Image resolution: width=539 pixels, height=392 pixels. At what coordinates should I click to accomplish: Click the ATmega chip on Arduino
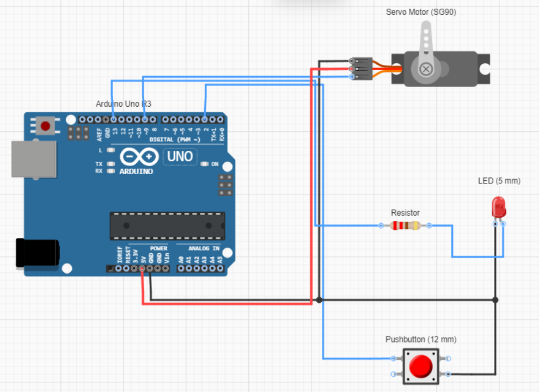pos(167,226)
